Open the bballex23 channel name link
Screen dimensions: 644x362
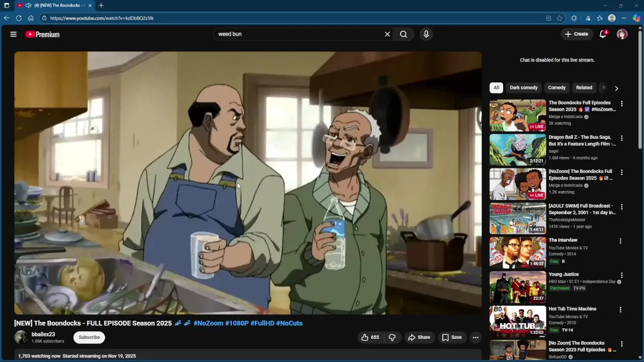point(43,334)
